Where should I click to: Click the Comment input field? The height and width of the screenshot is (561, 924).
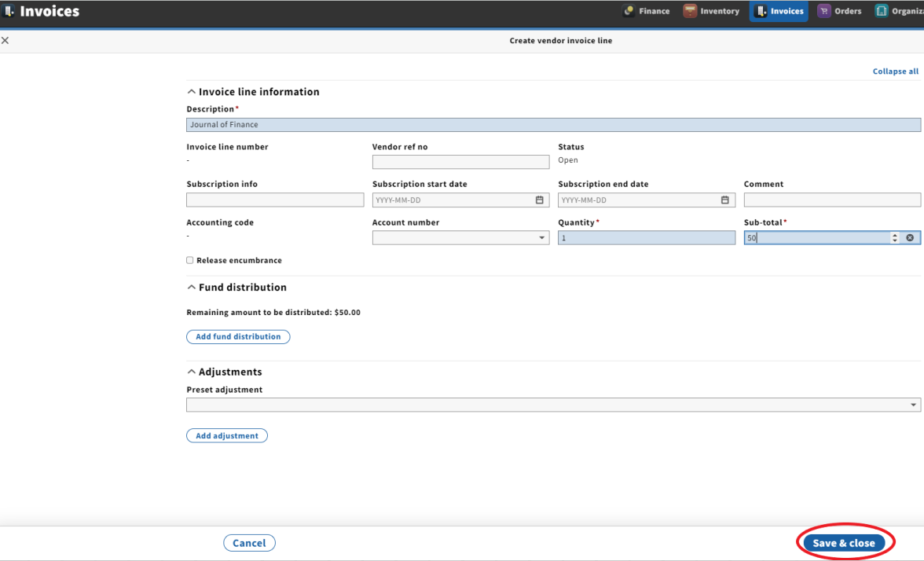tap(832, 200)
